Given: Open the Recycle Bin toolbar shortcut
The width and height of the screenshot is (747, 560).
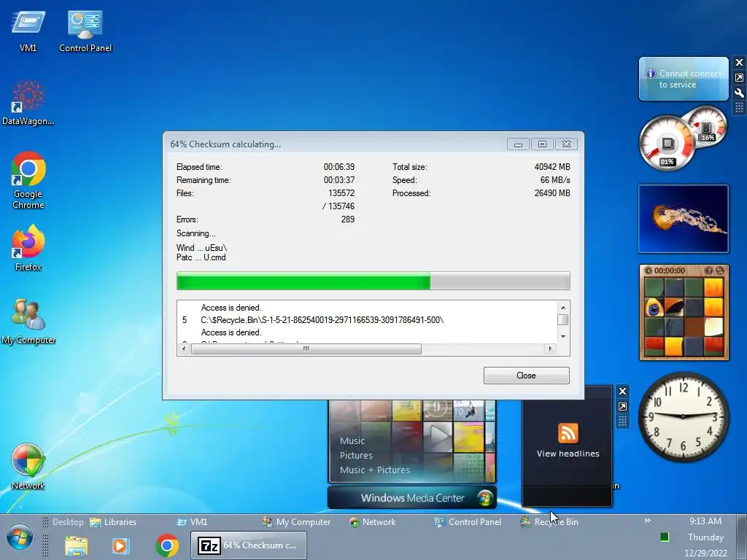Looking at the screenshot, I should point(549,522).
